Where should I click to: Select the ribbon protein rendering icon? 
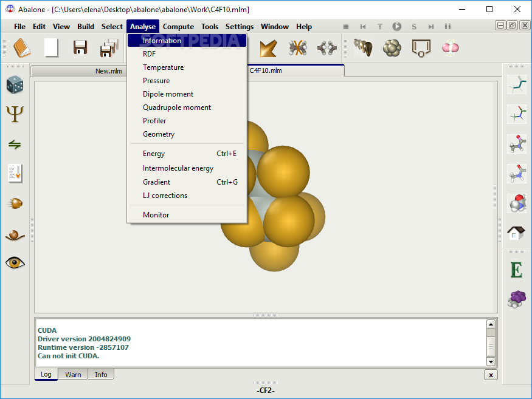click(x=363, y=48)
